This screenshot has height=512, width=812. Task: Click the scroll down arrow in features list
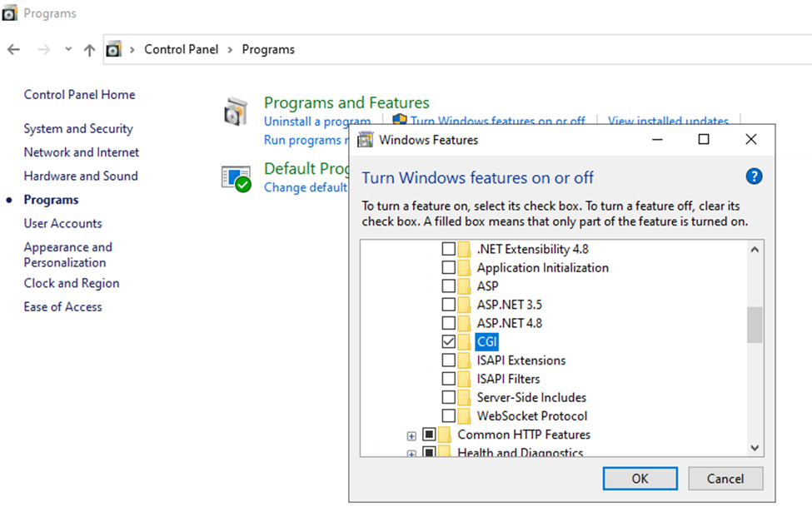[755, 448]
